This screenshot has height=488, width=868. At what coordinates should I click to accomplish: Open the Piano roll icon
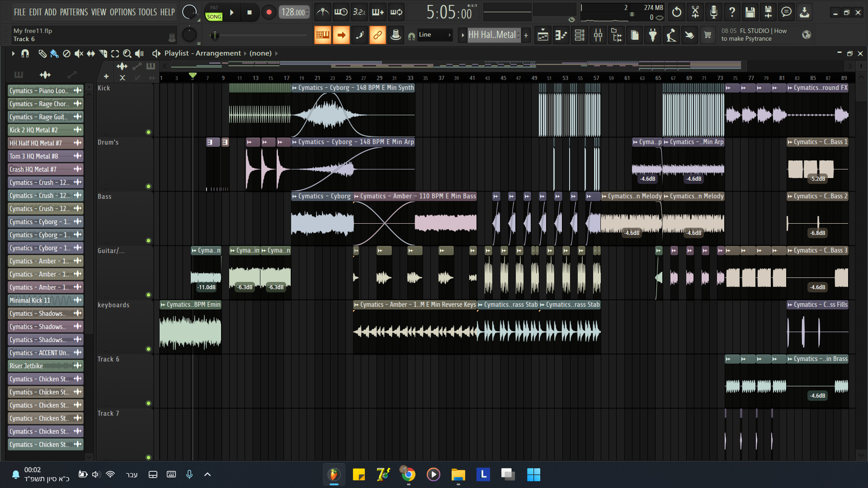[561, 35]
